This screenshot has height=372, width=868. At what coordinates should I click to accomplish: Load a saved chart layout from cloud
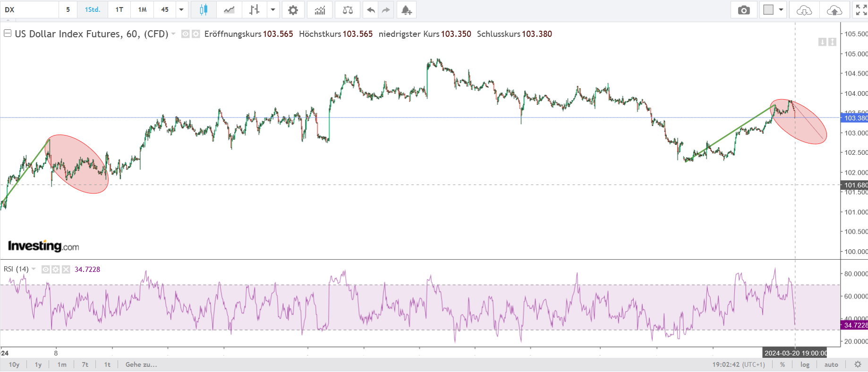pyautogui.click(x=804, y=10)
